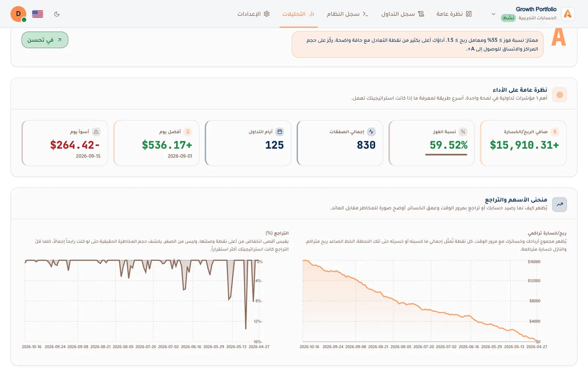Expand the Growth Portfolio account dropdown
The image size is (588, 368).
point(493,14)
